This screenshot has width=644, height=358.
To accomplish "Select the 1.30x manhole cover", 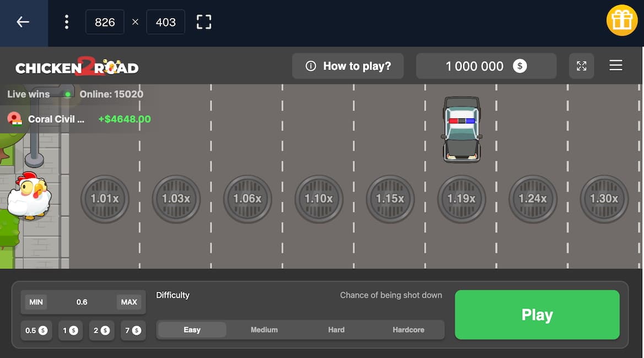I will pos(604,199).
